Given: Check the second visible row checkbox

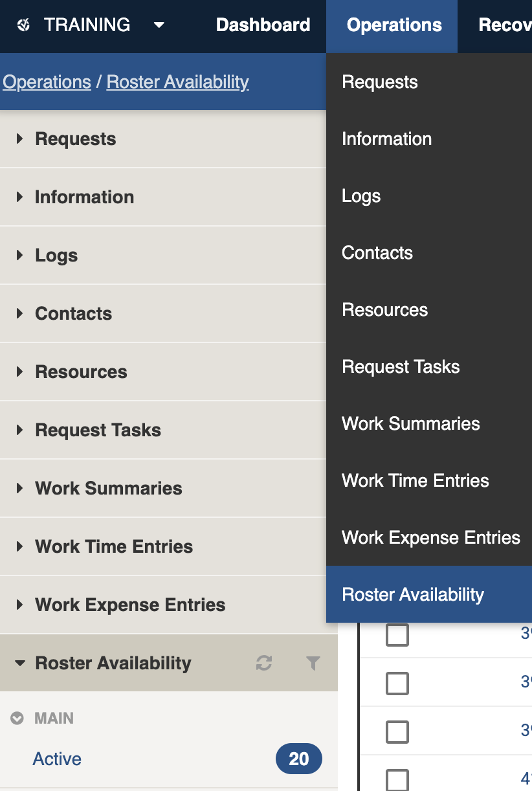Looking at the screenshot, I should [x=397, y=684].
